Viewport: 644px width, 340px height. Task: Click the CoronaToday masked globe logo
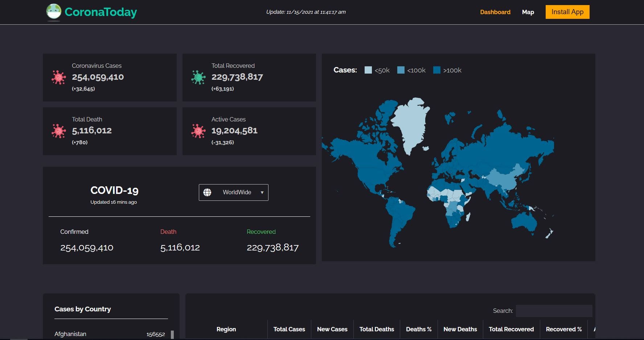[54, 12]
